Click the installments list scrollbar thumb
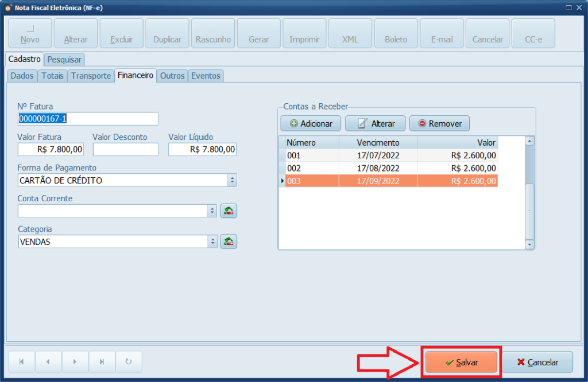 529,212
